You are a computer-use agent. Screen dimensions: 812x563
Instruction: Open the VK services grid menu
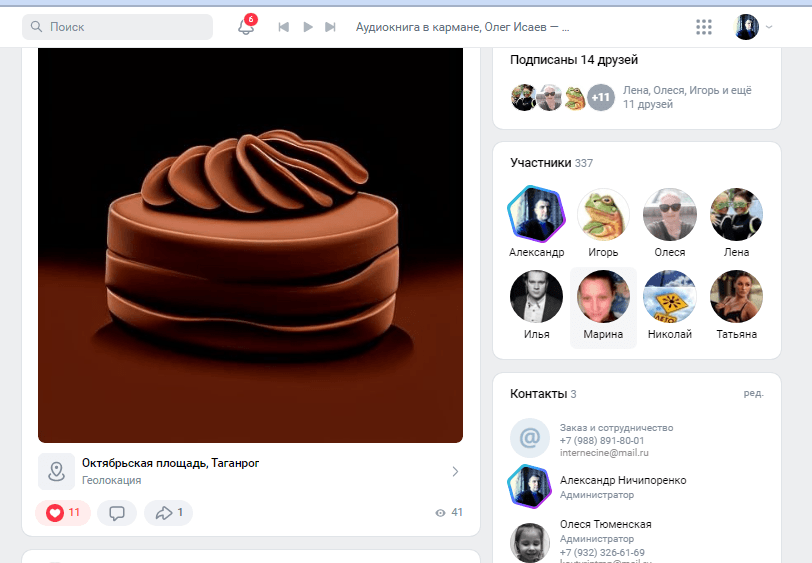(703, 27)
